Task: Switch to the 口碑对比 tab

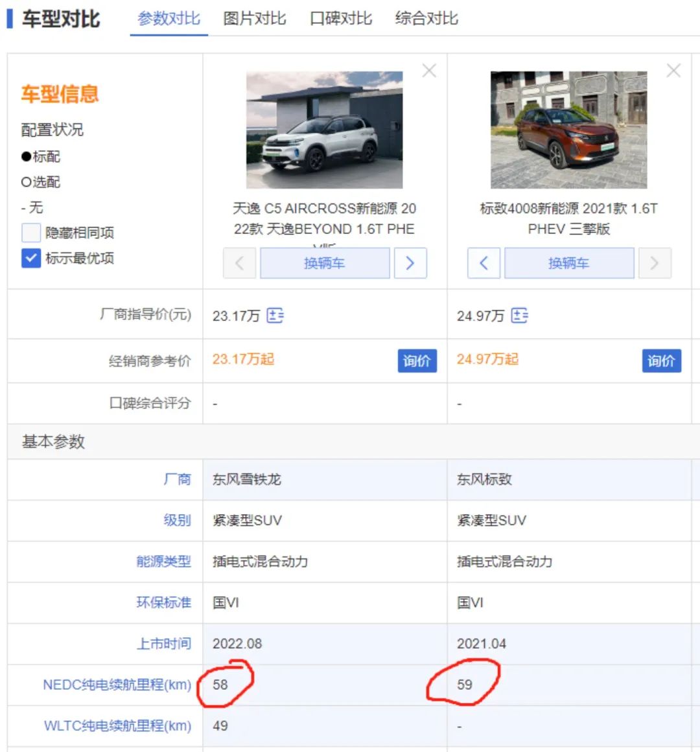Action: click(341, 19)
